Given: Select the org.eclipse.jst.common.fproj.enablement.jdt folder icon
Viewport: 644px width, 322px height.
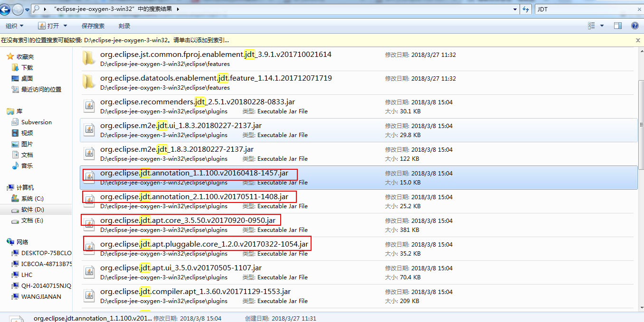Looking at the screenshot, I should tap(89, 58).
